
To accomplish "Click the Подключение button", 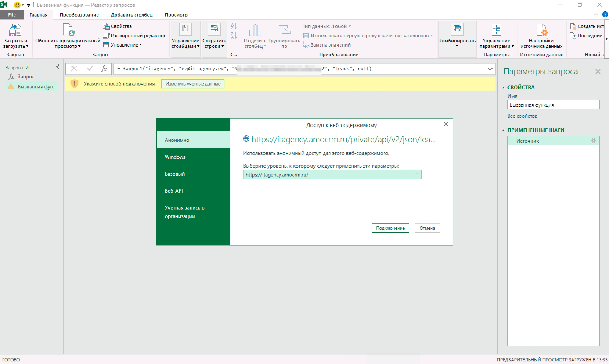I will pyautogui.click(x=390, y=228).
